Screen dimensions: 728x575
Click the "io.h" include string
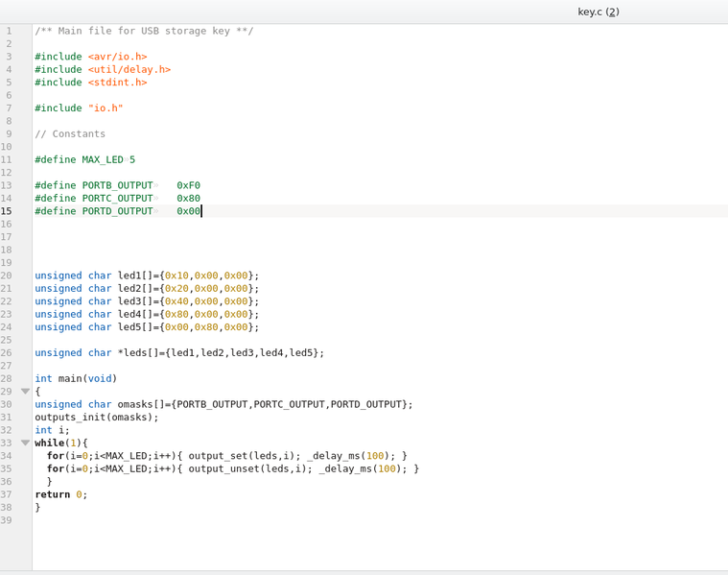106,108
